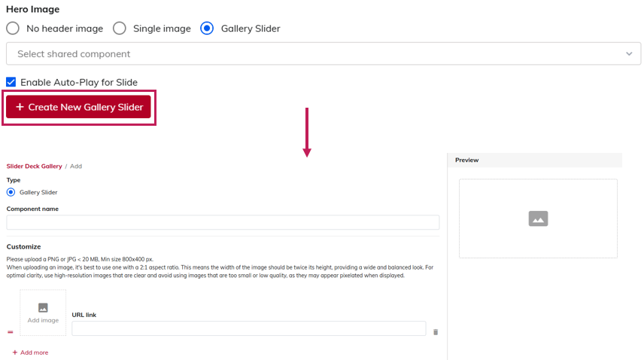Viewport: 644px width, 360px height.
Task: Click the Preview panel header
Action: coord(534,160)
